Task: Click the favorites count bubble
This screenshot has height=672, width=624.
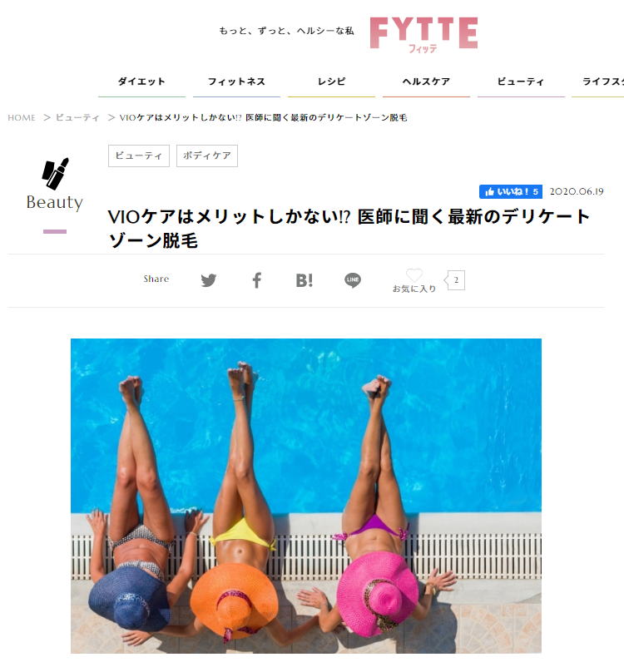Action: [455, 280]
